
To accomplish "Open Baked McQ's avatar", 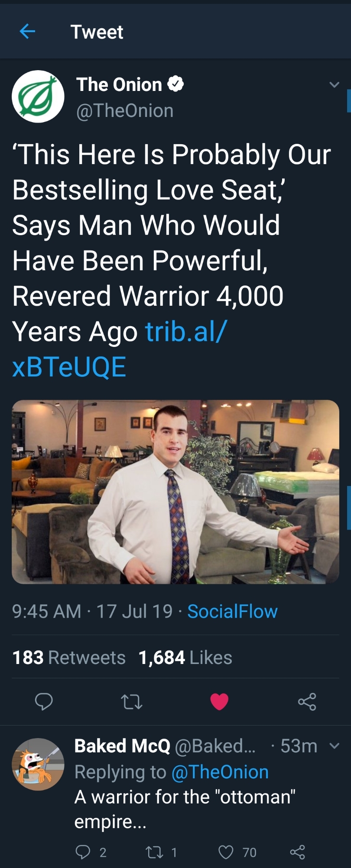I will click(x=38, y=764).
